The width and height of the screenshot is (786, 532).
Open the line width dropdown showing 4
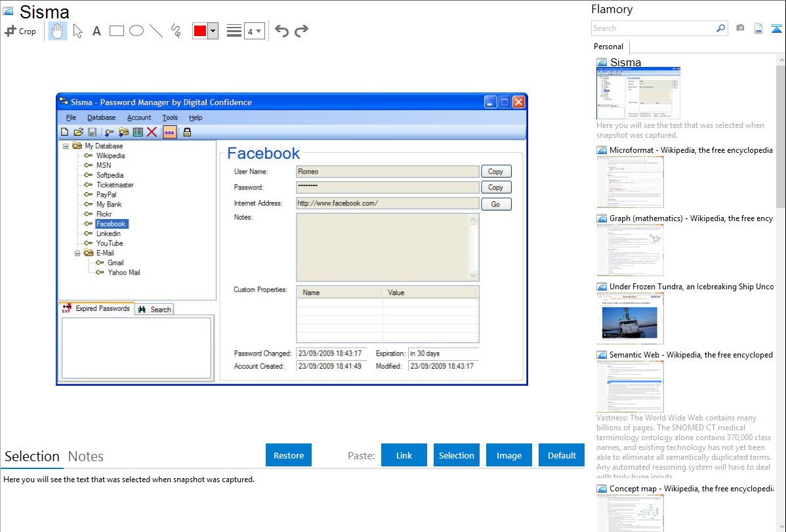[x=254, y=31]
